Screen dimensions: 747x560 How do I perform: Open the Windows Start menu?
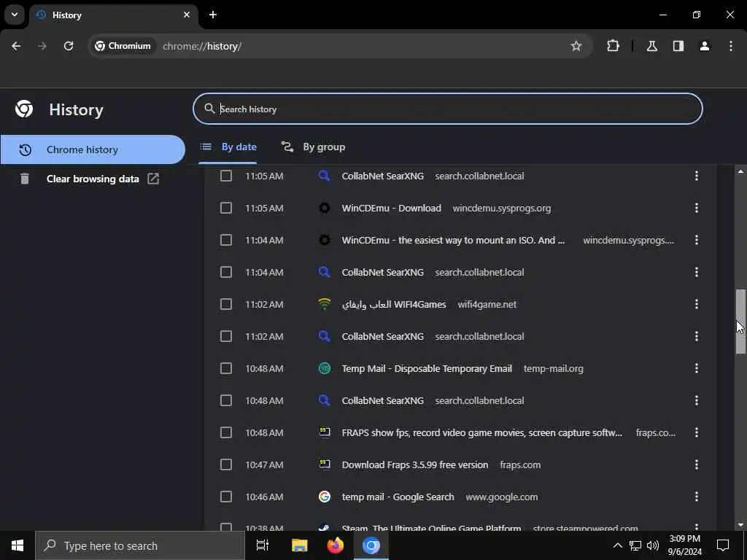(18, 545)
